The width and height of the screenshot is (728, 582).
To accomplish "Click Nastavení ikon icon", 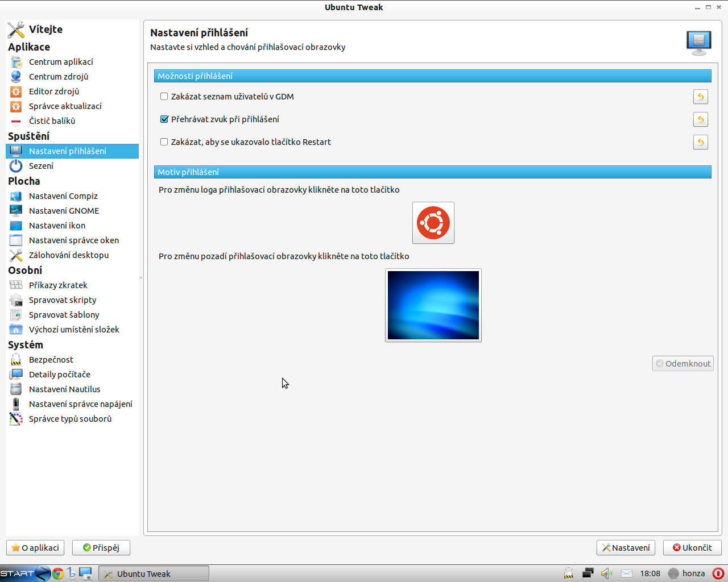I will coord(16,226).
